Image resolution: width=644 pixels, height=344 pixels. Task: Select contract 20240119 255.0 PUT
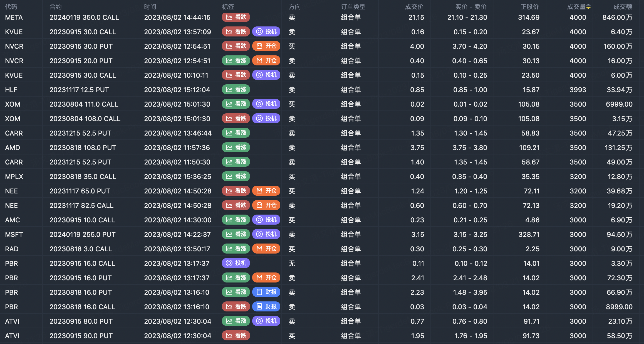coord(83,234)
